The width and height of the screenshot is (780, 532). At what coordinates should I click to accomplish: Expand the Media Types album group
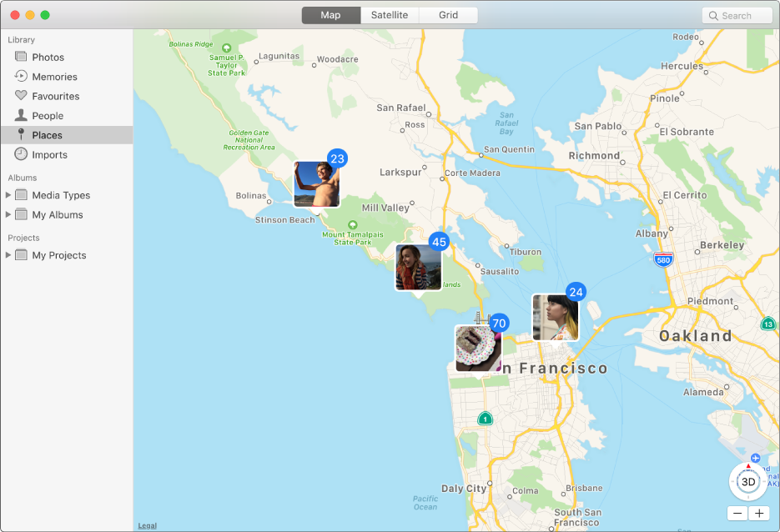tap(8, 194)
